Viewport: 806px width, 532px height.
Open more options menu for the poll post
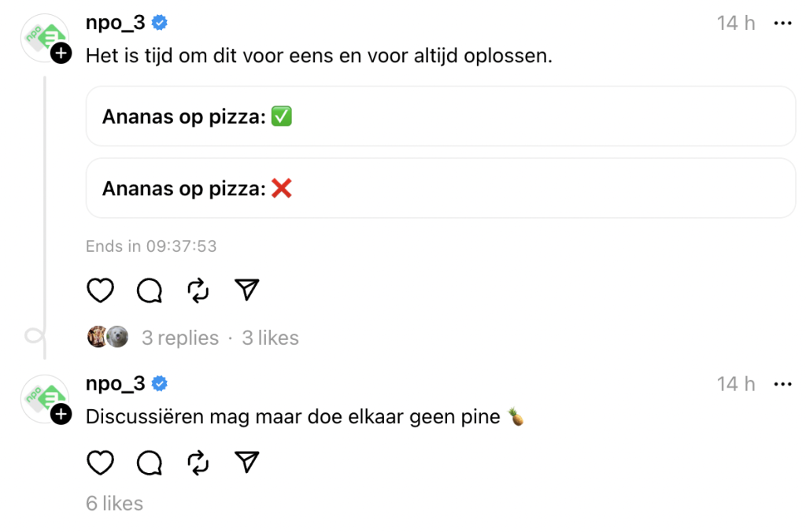[782, 24]
